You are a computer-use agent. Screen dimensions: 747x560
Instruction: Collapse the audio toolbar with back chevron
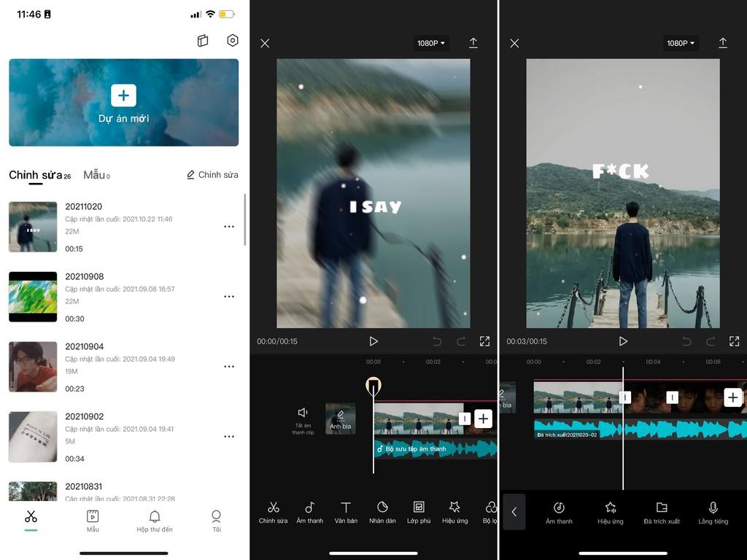tap(514, 512)
